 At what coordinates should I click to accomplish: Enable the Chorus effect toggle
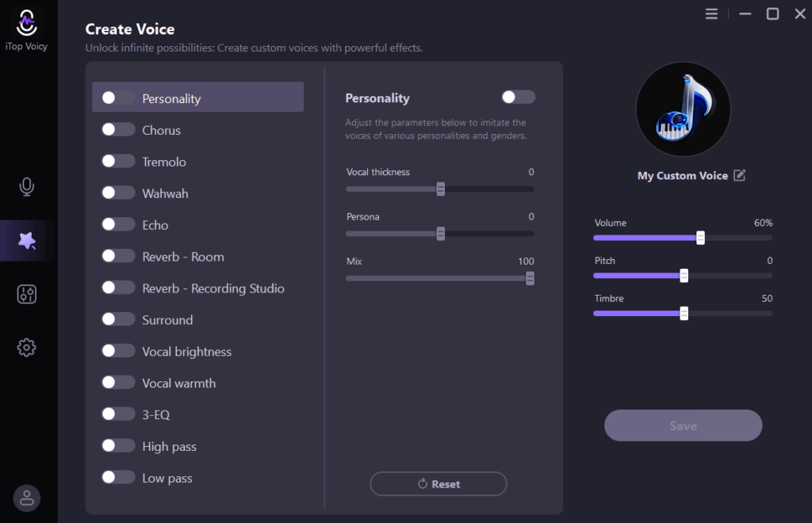click(x=118, y=130)
